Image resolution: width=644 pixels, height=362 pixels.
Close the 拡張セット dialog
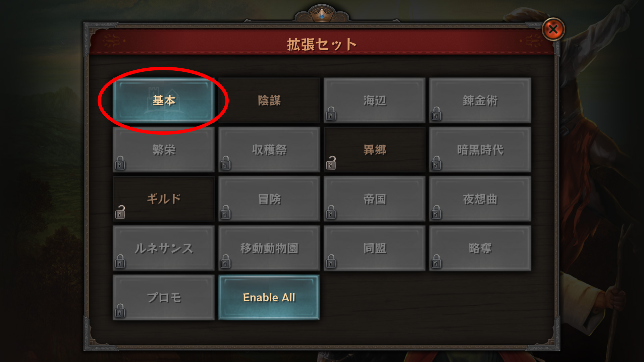(553, 29)
